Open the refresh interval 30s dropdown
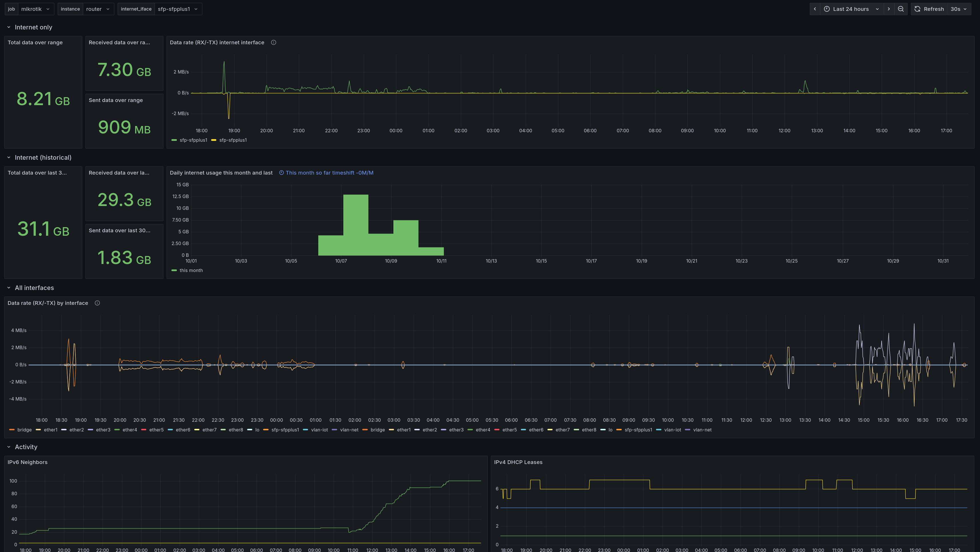This screenshot has height=552, width=980. [x=958, y=9]
